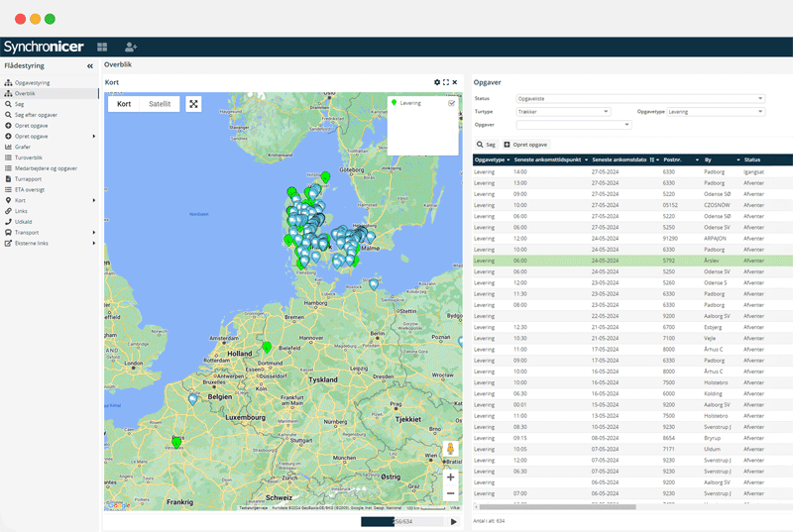Open Opgavetype column header filter arrow
Screen dimensions: 793x532
coord(509,160)
